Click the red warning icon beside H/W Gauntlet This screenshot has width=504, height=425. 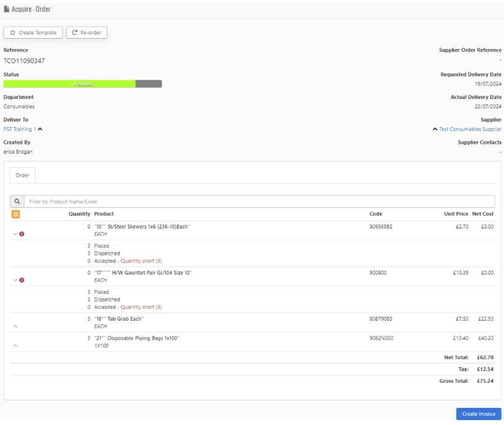tap(23, 280)
